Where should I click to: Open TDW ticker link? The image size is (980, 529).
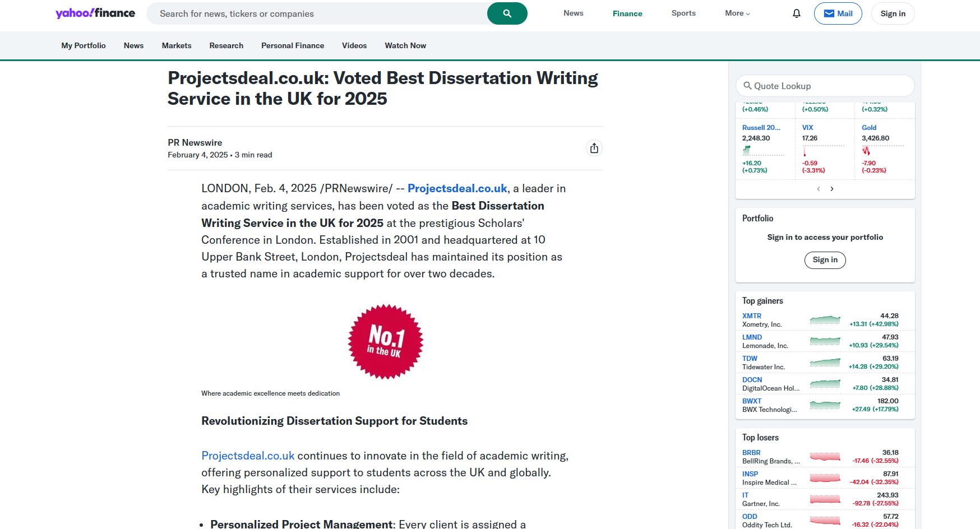750,359
